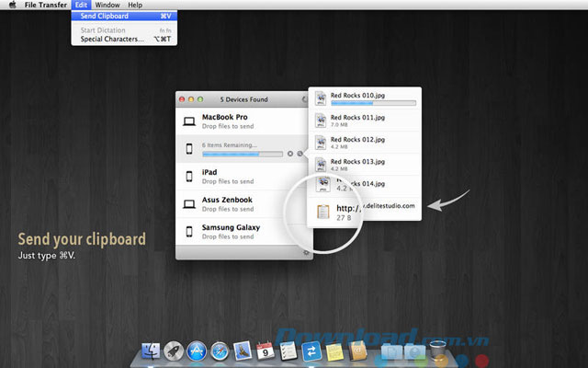This screenshot has width=588, height=368.
Task: Open the Launchpad rocket icon in Dock
Action: (x=175, y=351)
